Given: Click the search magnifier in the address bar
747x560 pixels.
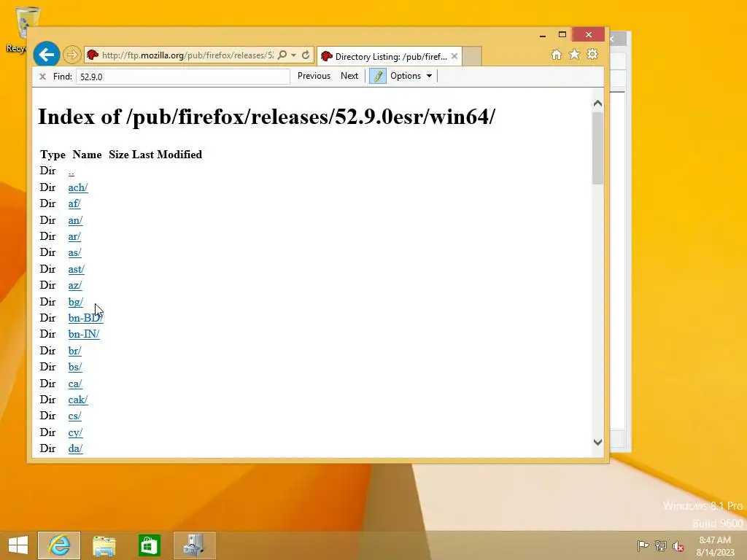Looking at the screenshot, I should click(282, 55).
